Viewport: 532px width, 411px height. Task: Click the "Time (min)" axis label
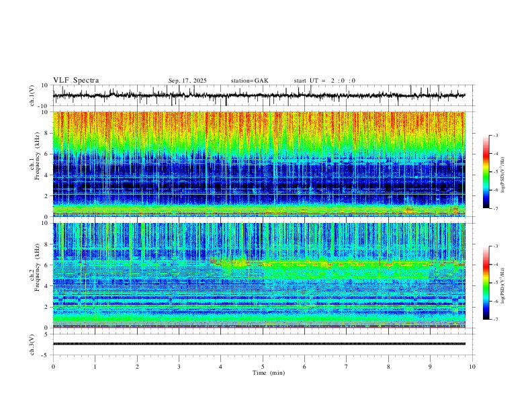point(269,373)
